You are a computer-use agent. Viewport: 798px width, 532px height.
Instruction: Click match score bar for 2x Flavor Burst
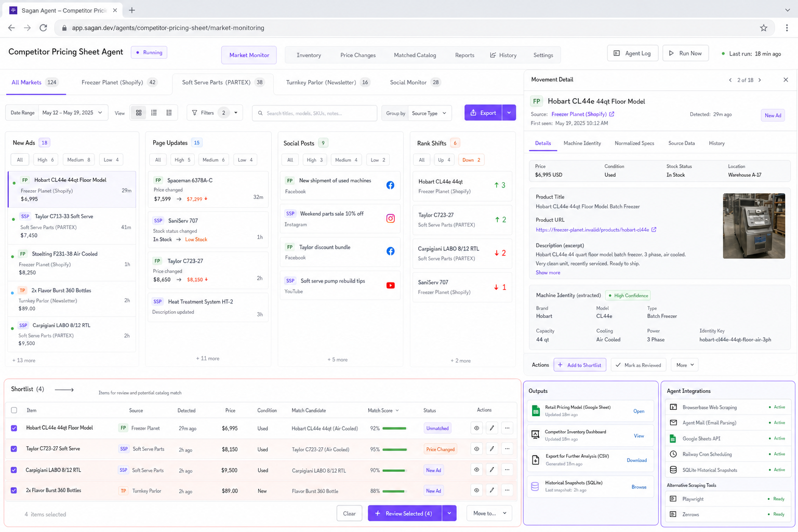pyautogui.click(x=394, y=491)
